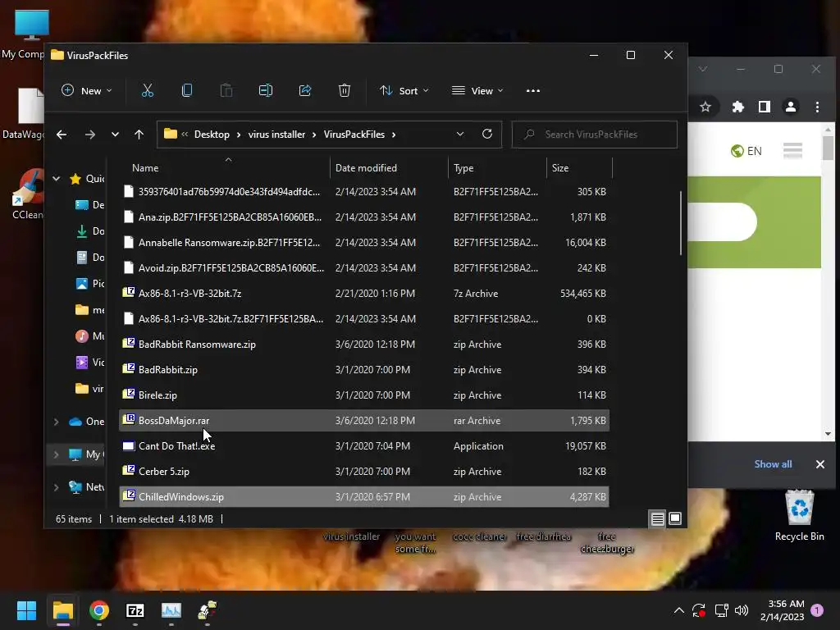Expand the My Computer tree node

click(57, 454)
